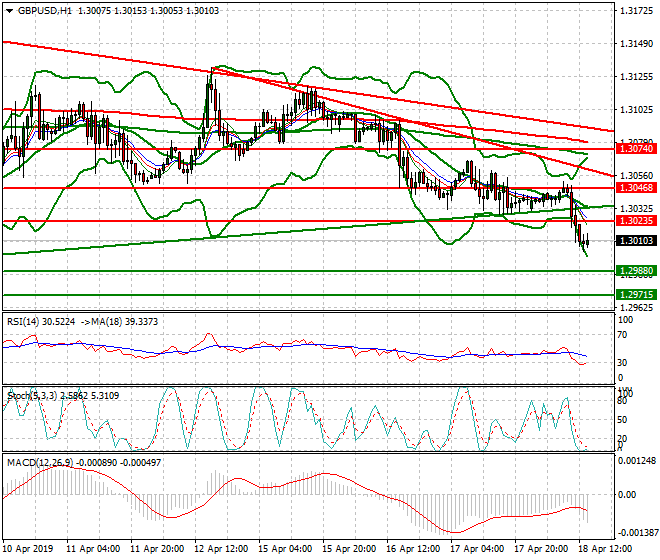This screenshot has width=660, height=560.
Task: Open the chart menu triangle beside GBPUSD,H1
Action: point(10,11)
